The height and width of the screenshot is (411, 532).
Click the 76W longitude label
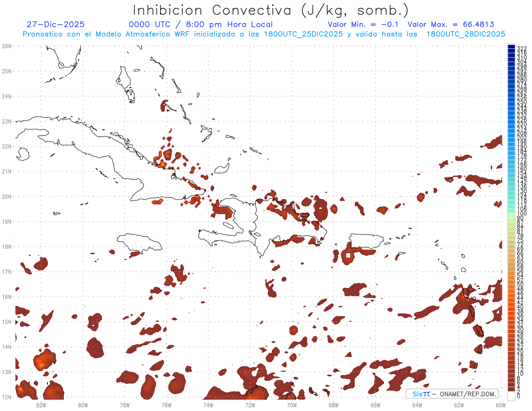pos(167,405)
